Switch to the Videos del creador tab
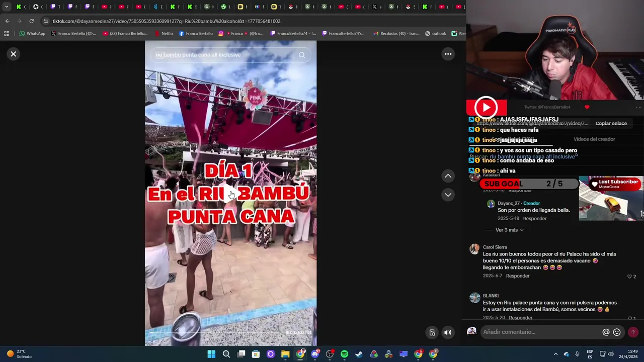Image resolution: width=644 pixels, height=362 pixels. 594,139
